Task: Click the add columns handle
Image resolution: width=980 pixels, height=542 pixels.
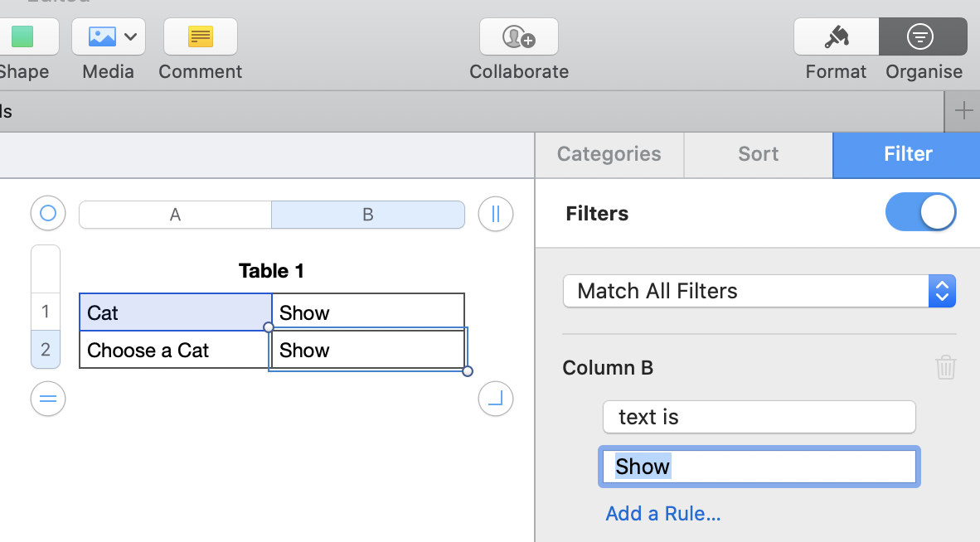Action: pos(496,214)
